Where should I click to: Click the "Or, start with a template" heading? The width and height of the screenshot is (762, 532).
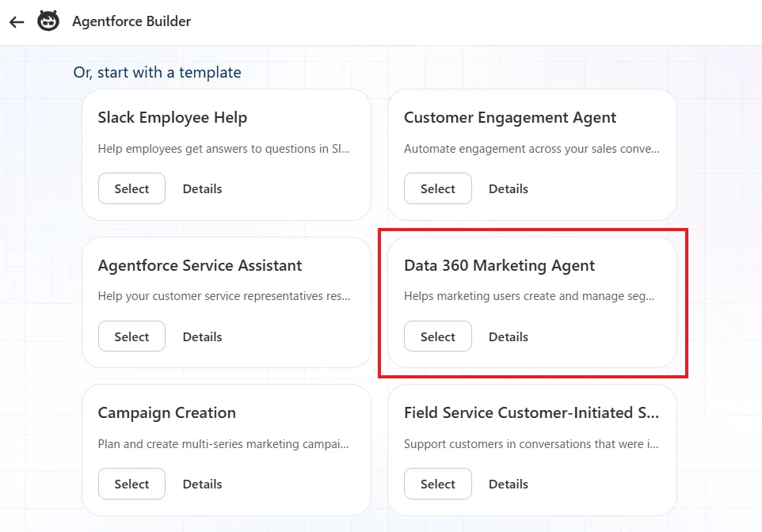point(157,72)
